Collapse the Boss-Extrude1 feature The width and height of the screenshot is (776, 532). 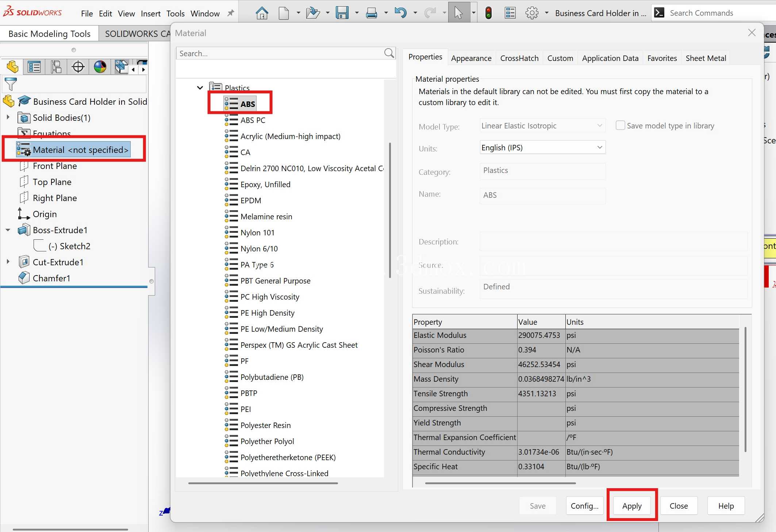8,230
